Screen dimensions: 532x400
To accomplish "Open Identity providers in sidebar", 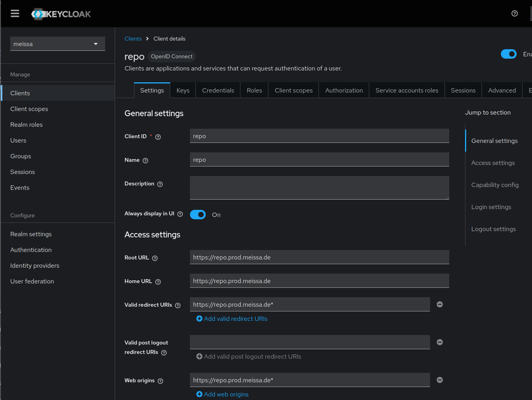I will [35, 266].
